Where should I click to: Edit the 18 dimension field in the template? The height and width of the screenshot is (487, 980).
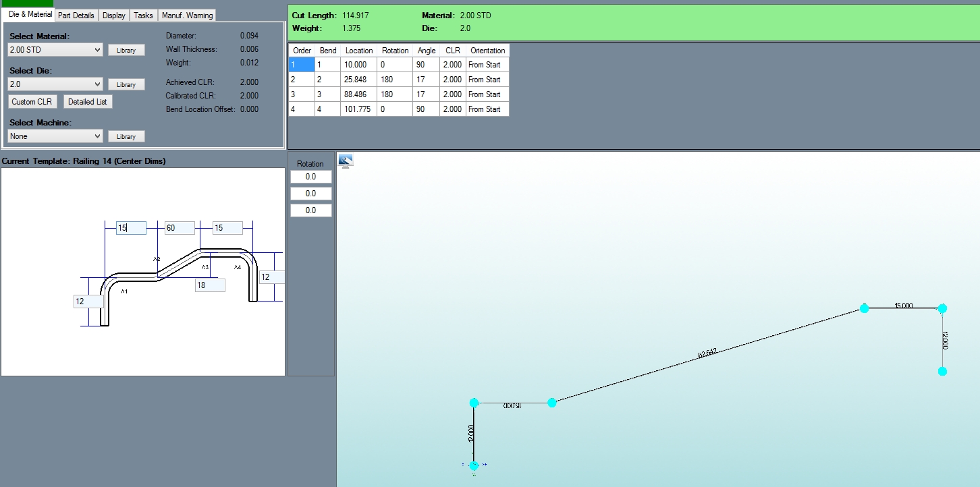(210, 285)
